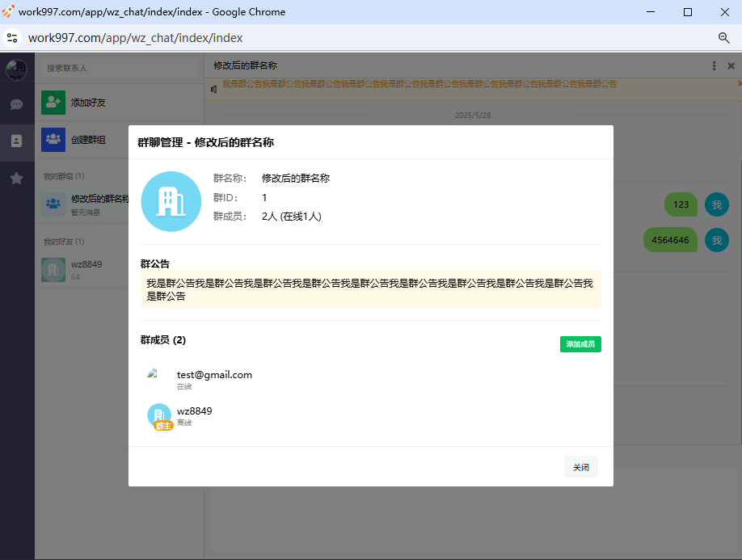This screenshot has height=560, width=742.
Task: Open the chat messages sidebar icon
Action: tap(16, 104)
